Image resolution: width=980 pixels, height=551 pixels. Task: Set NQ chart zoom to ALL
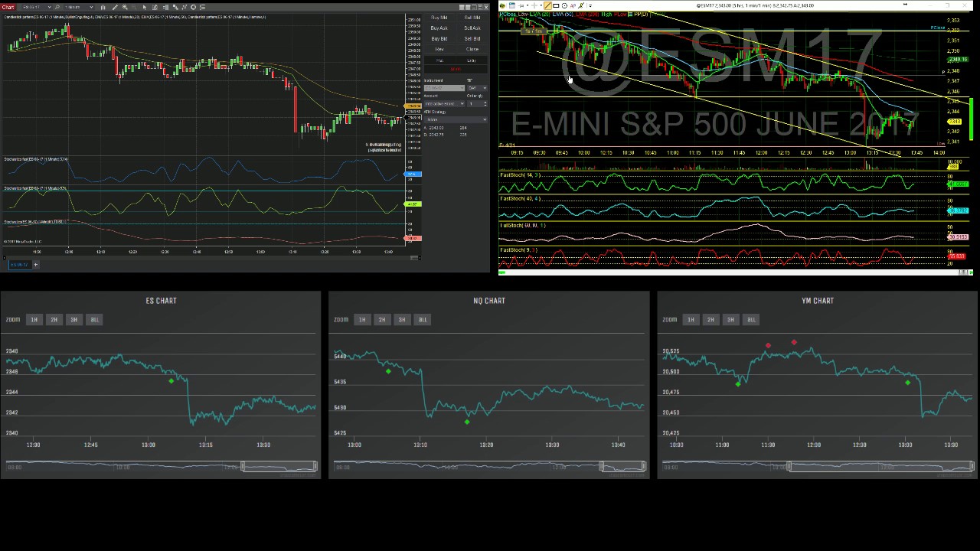point(422,319)
